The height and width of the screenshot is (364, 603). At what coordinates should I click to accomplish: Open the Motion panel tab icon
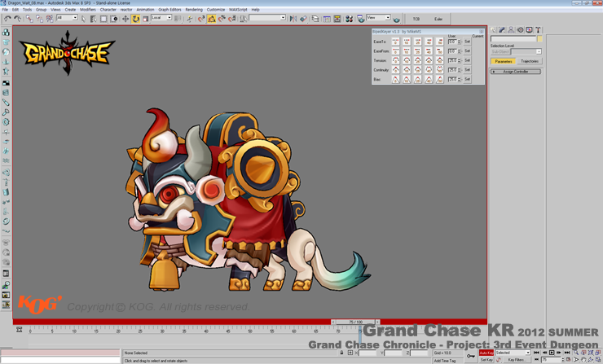click(520, 30)
